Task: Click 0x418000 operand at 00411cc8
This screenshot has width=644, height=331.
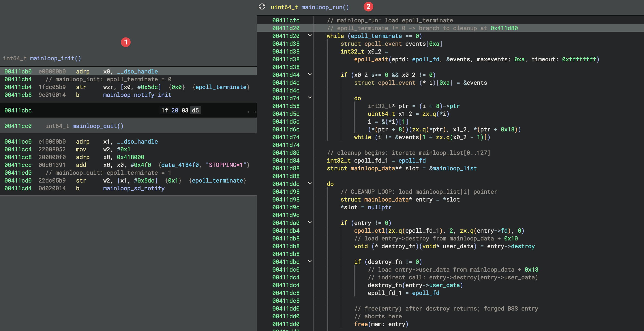Action: pos(131,157)
